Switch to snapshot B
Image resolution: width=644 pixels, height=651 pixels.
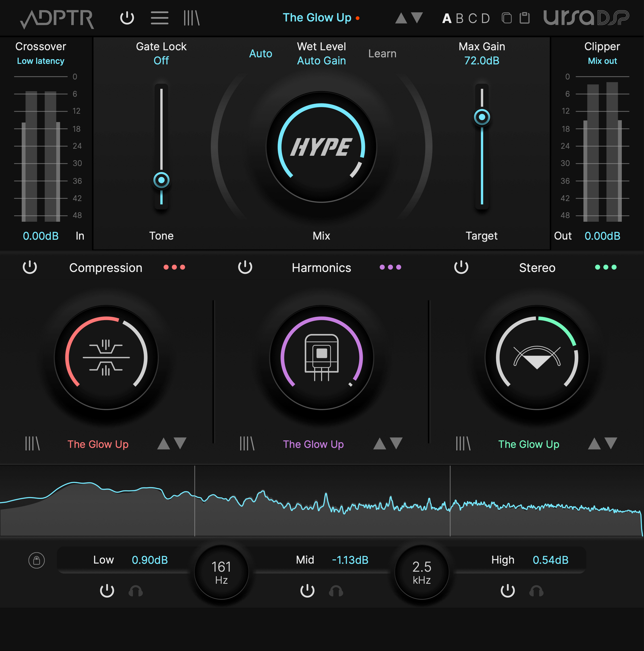[460, 18]
